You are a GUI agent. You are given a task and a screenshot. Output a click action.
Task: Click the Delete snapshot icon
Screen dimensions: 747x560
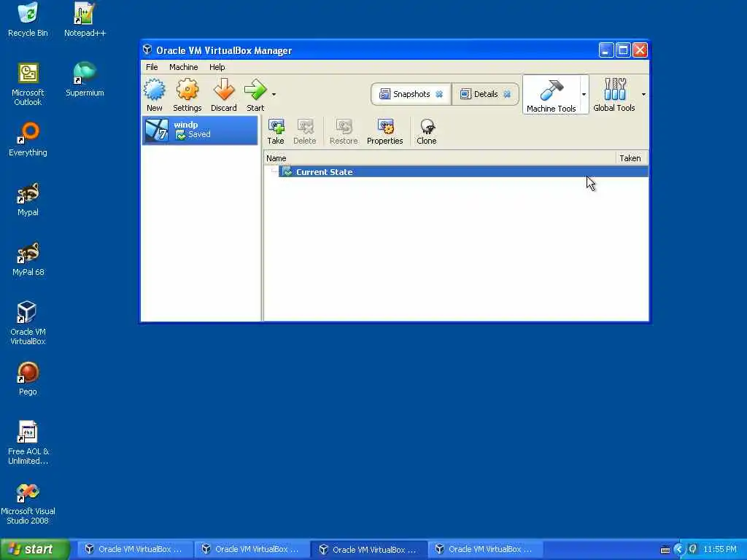pos(304,131)
